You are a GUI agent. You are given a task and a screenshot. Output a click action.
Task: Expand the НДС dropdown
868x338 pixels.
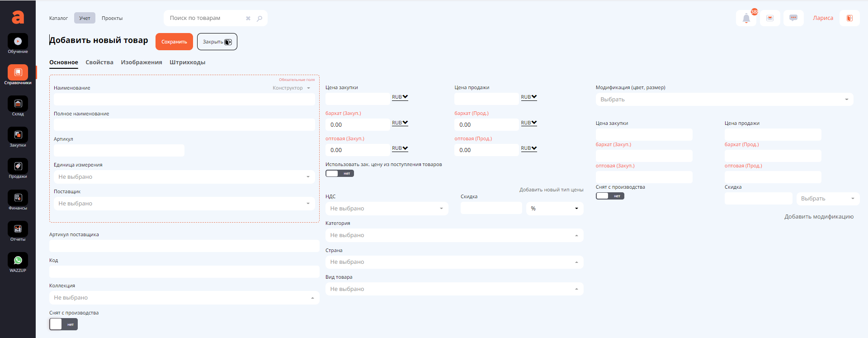[x=387, y=209]
